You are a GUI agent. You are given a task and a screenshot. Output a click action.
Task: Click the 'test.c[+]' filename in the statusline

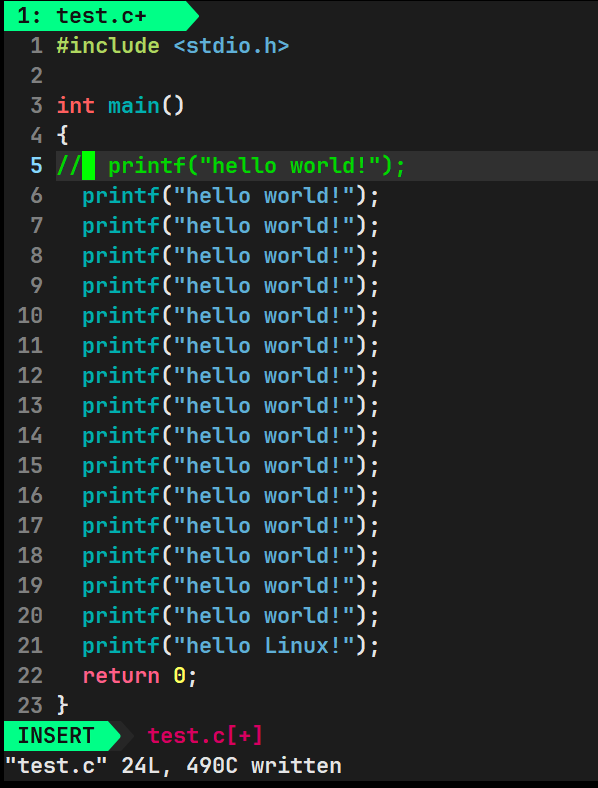(205, 736)
